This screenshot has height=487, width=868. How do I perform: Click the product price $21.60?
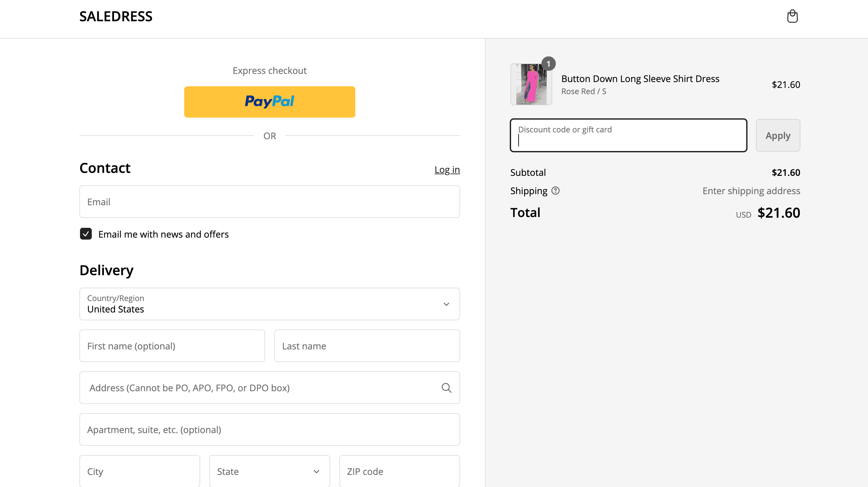786,85
